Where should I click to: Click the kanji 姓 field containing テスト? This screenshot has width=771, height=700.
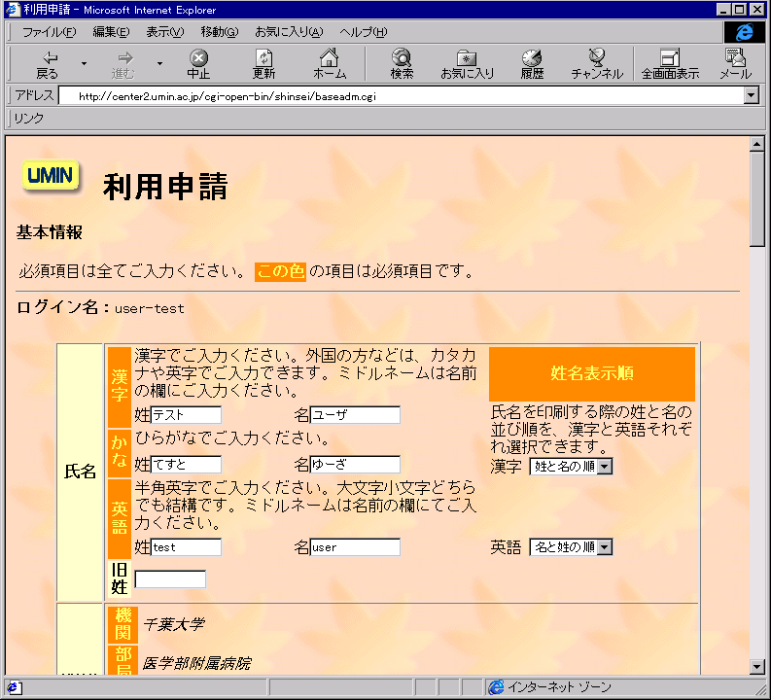tap(186, 415)
